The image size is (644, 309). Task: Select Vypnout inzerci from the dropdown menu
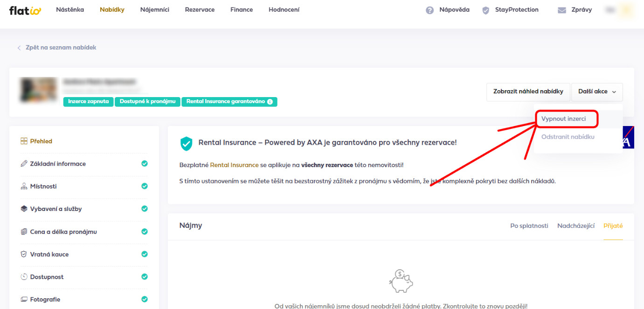pyautogui.click(x=563, y=119)
